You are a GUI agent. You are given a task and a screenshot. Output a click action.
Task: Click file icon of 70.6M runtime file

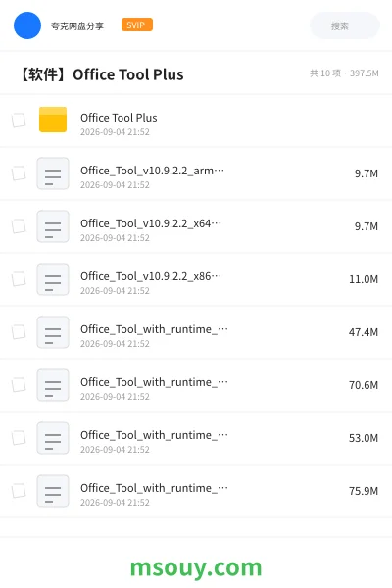tap(53, 385)
